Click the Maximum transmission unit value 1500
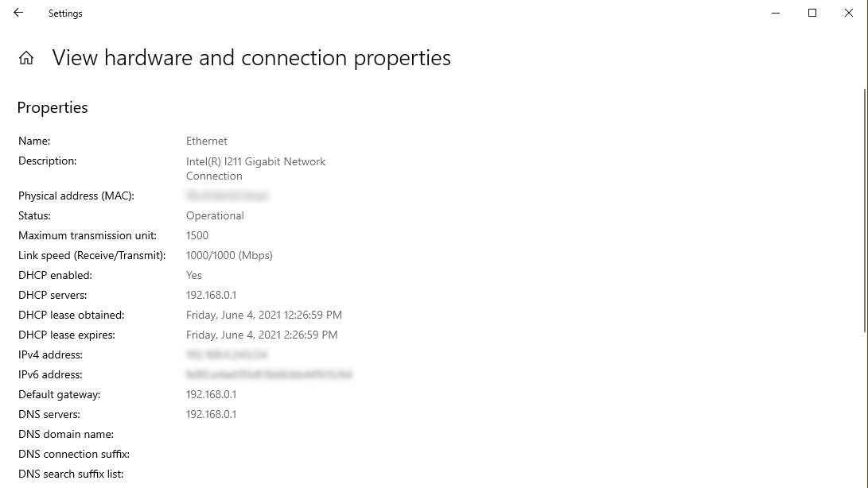 tap(197, 235)
